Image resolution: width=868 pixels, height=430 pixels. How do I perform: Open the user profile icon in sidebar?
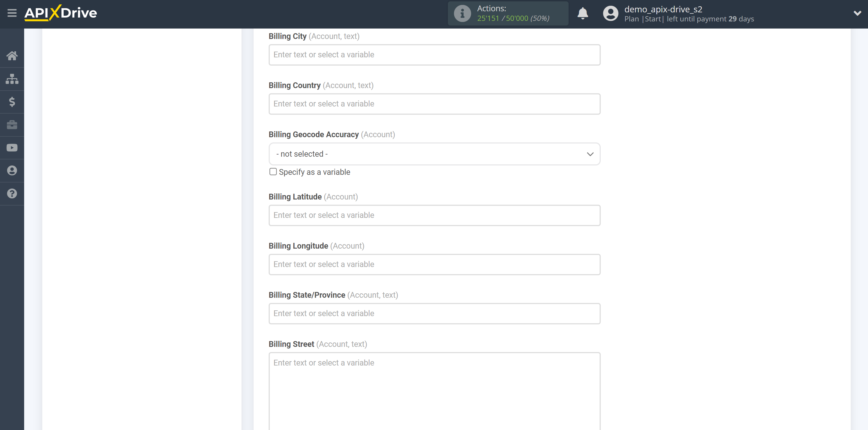tap(12, 170)
